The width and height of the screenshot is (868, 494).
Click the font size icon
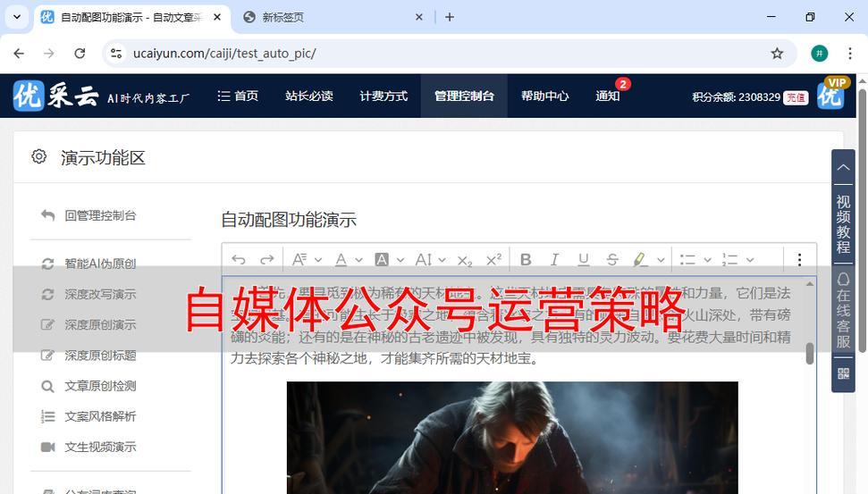tap(299, 259)
